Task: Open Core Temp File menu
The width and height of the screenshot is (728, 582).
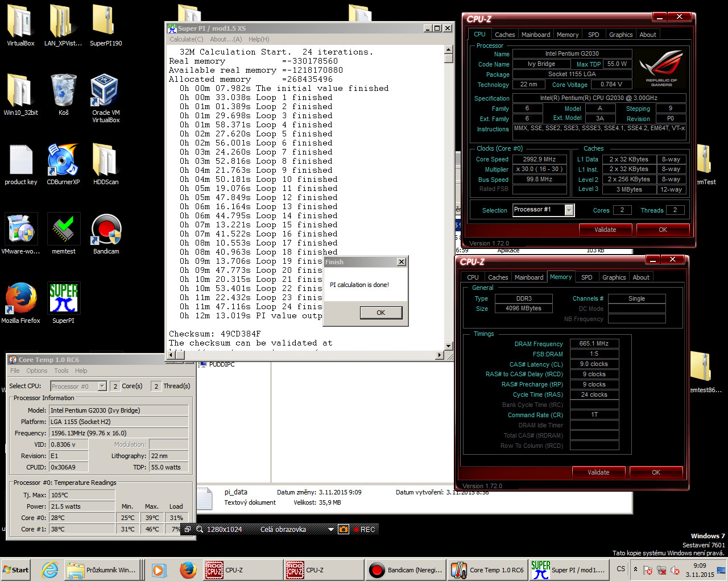Action: point(15,371)
